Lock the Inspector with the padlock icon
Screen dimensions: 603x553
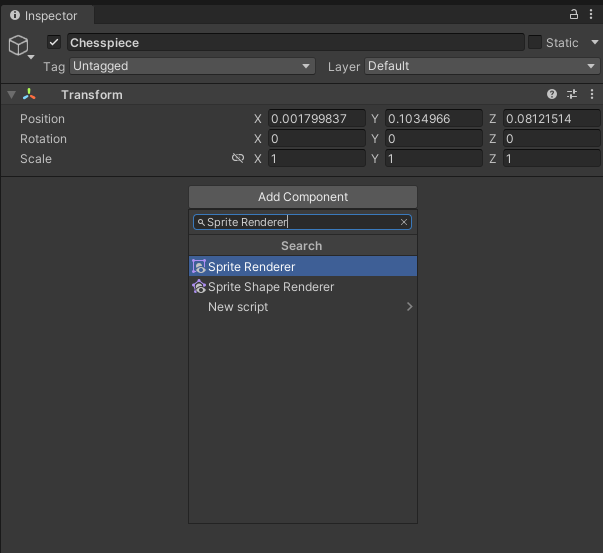point(573,15)
